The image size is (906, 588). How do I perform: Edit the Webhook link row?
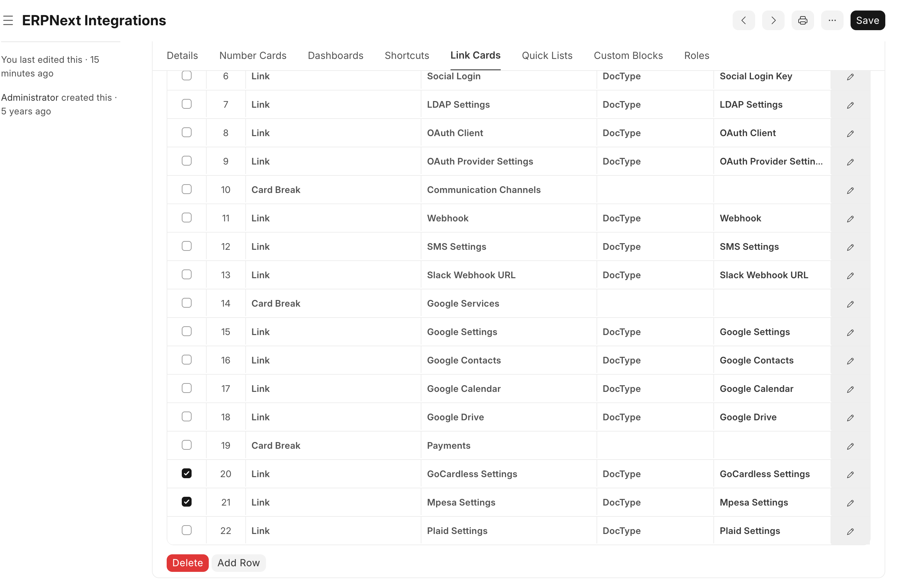coord(850,219)
